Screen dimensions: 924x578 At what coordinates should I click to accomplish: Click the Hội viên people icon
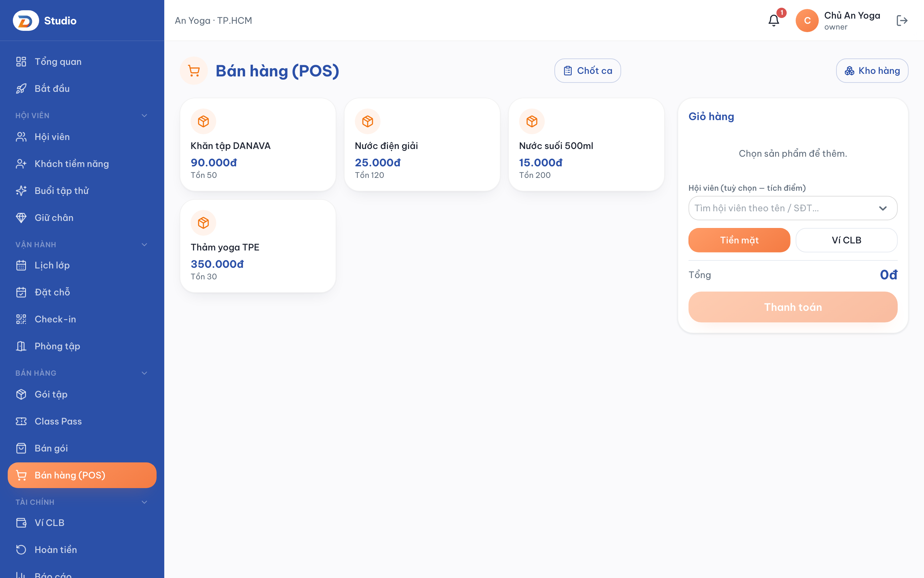coord(21,137)
